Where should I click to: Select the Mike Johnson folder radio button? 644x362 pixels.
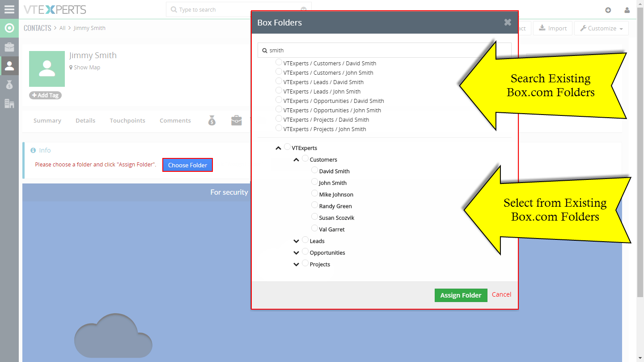(315, 193)
